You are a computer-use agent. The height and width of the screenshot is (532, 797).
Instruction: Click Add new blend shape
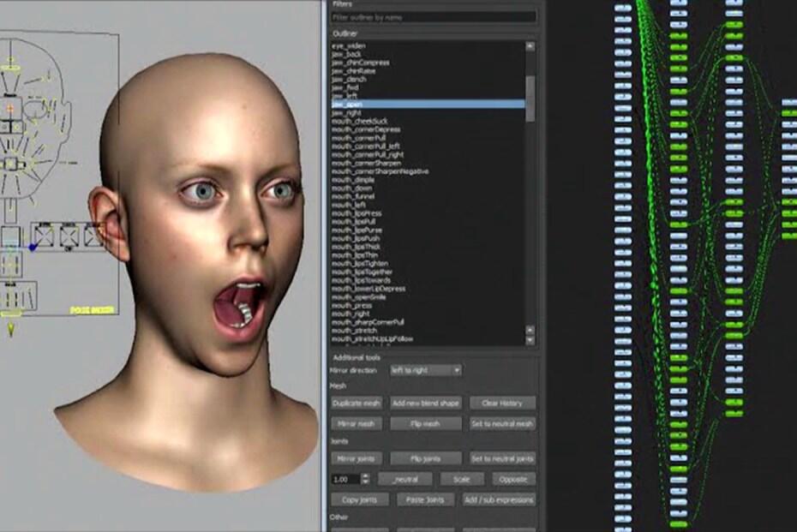pos(425,403)
